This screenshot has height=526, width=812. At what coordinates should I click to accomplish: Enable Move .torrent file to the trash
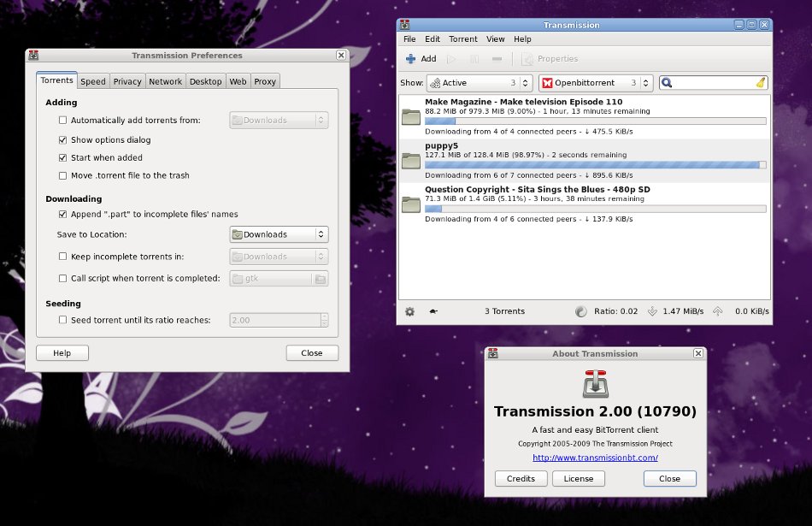pyautogui.click(x=62, y=175)
